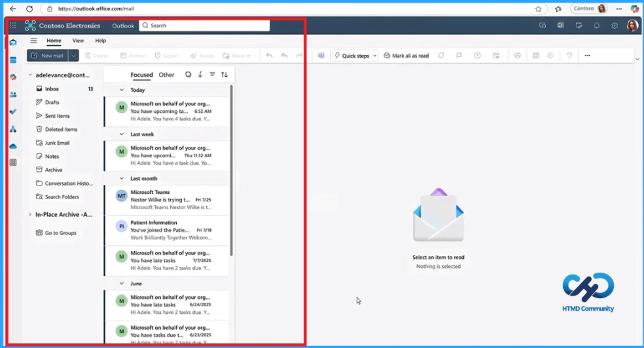This screenshot has height=348, width=644.
Task: Open more toolbar options ellipsis
Action: (587, 56)
